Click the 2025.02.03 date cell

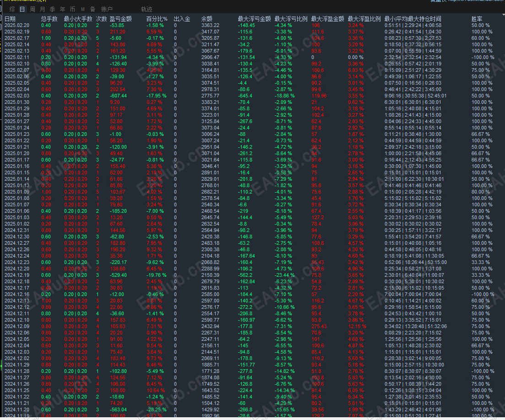pyautogui.click(x=17, y=96)
